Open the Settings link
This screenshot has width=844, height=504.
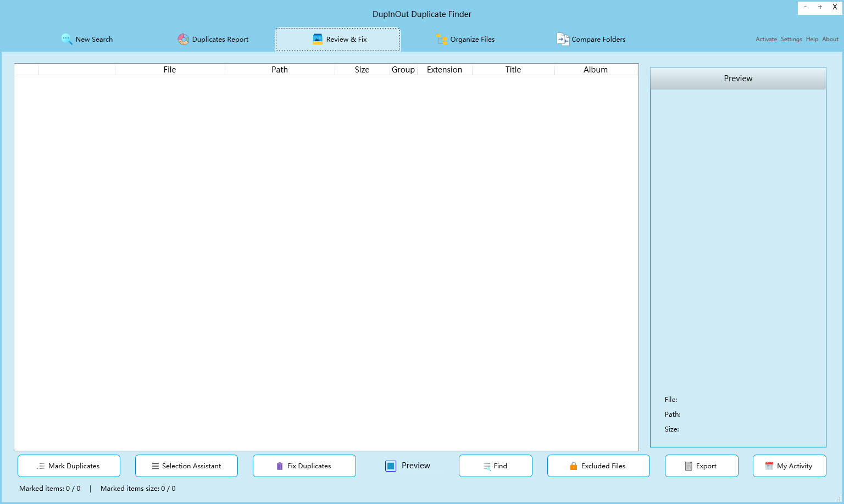pos(791,40)
